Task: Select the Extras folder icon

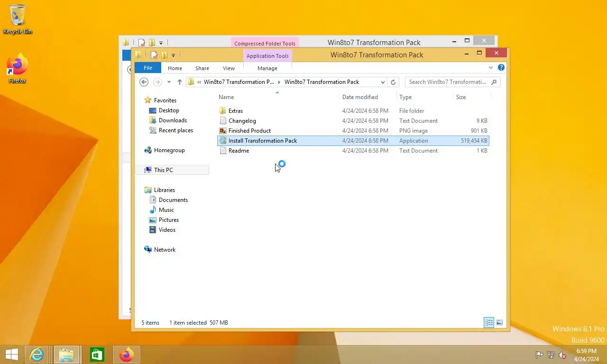Action: (x=223, y=111)
